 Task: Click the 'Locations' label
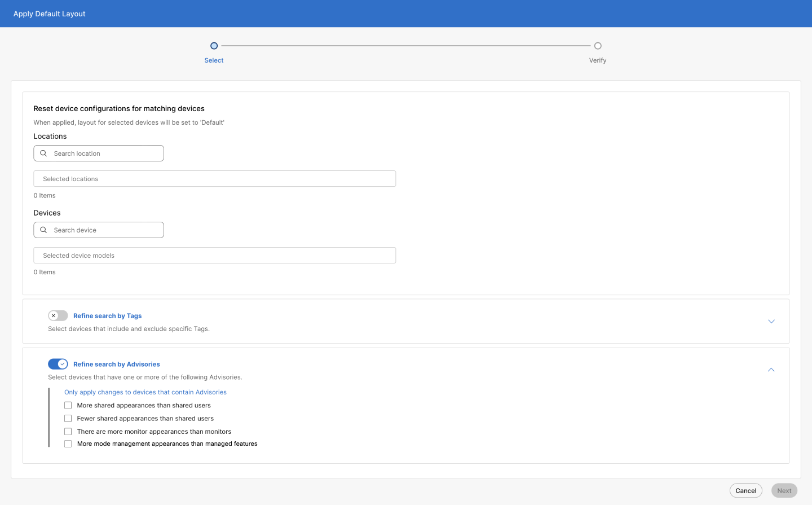coord(50,137)
